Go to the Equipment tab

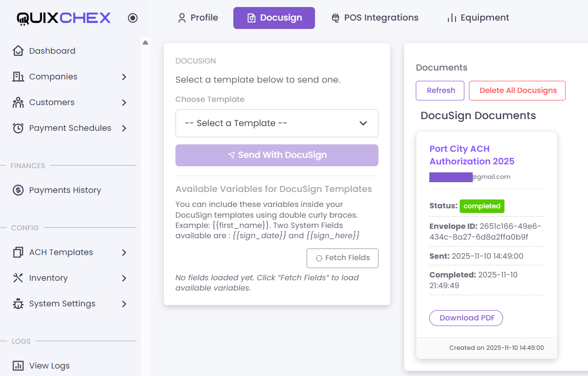pyautogui.click(x=478, y=18)
